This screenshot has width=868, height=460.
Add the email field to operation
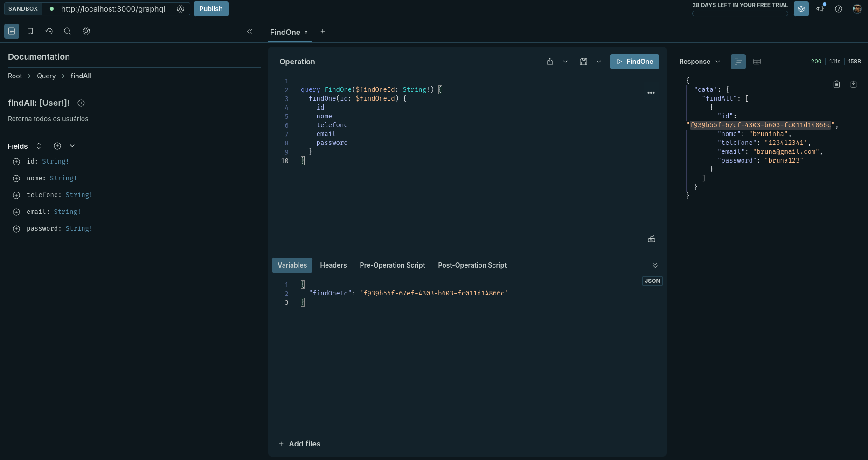click(x=16, y=212)
